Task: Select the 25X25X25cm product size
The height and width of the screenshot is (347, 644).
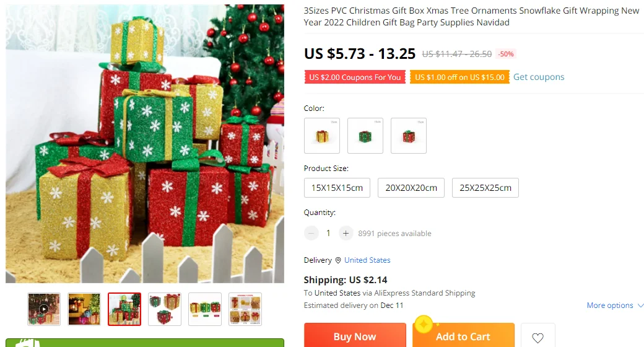Action: pos(485,188)
